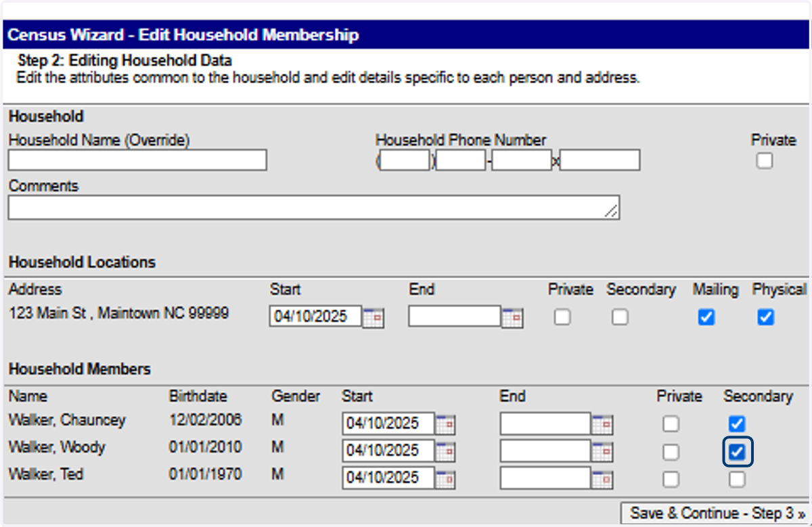Open Start date calendar for Walker, Woody
812x527 pixels.
tap(445, 452)
